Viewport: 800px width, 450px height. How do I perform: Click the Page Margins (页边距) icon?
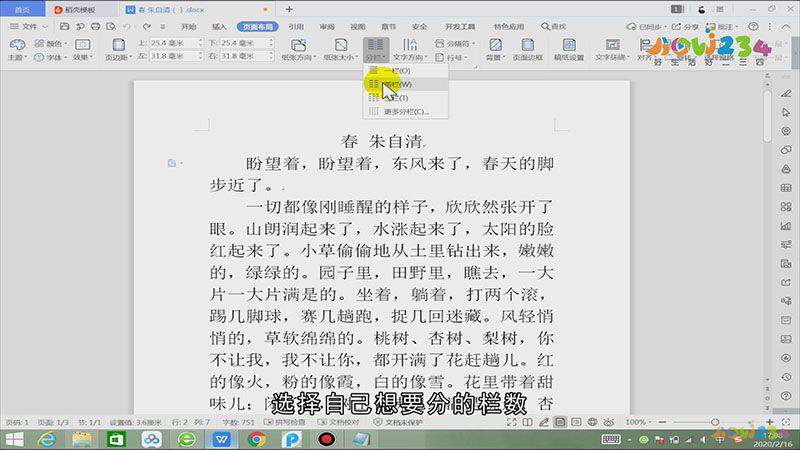coord(118,45)
